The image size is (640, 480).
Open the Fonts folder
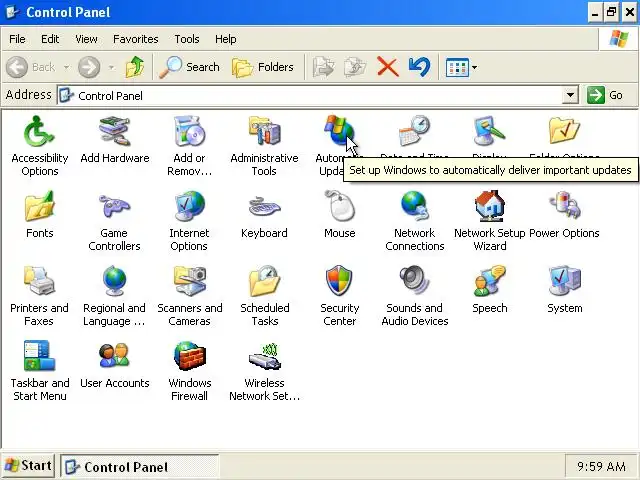coord(39,206)
